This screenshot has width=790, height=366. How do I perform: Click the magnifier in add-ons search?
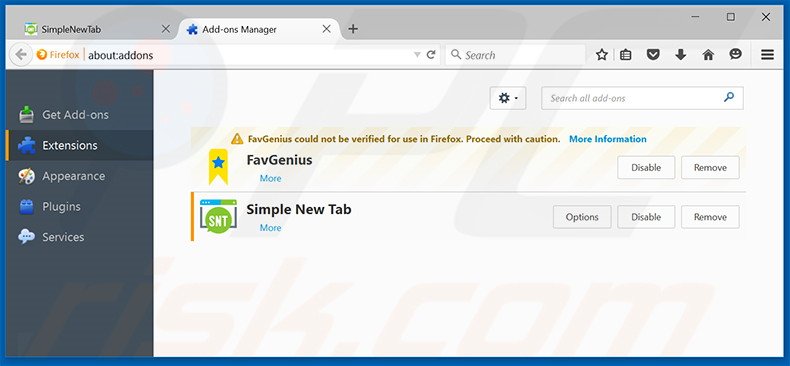point(729,97)
